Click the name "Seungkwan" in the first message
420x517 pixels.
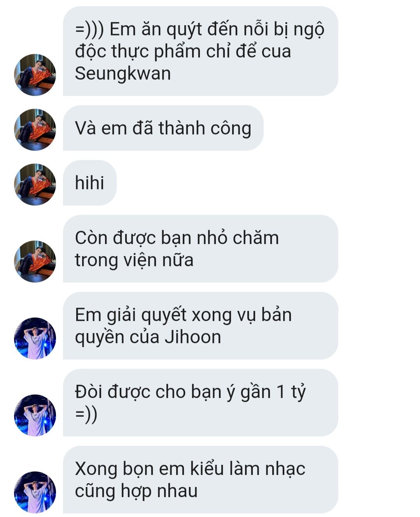[123, 73]
